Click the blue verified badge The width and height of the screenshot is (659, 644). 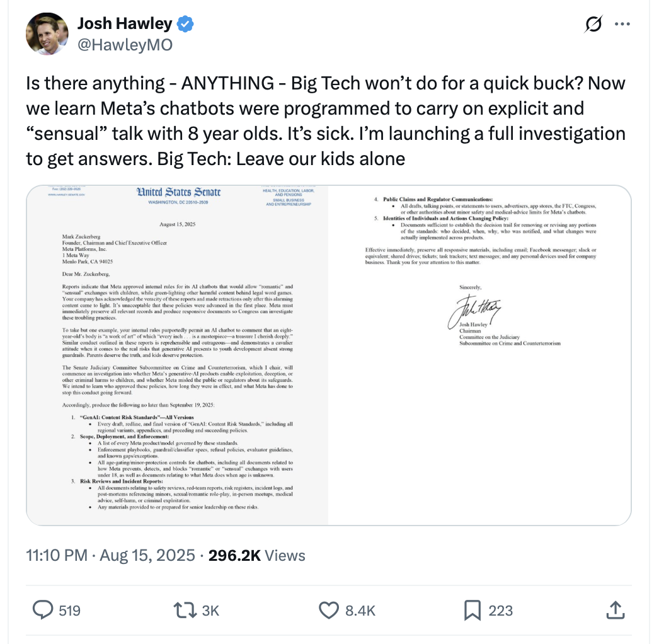[185, 25]
